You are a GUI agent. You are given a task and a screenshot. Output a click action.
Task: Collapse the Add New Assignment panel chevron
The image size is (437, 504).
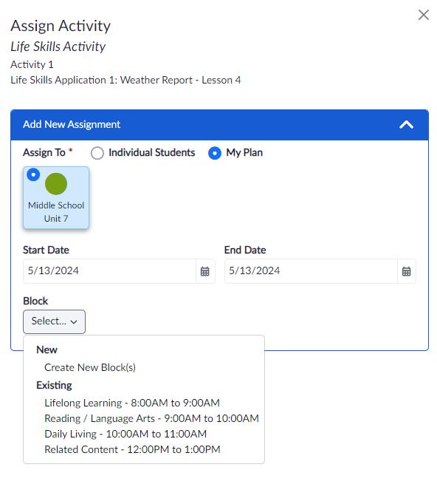tap(406, 124)
